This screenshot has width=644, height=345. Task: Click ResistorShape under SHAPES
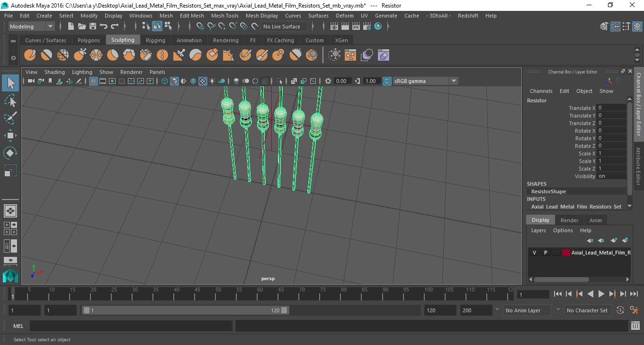click(548, 191)
